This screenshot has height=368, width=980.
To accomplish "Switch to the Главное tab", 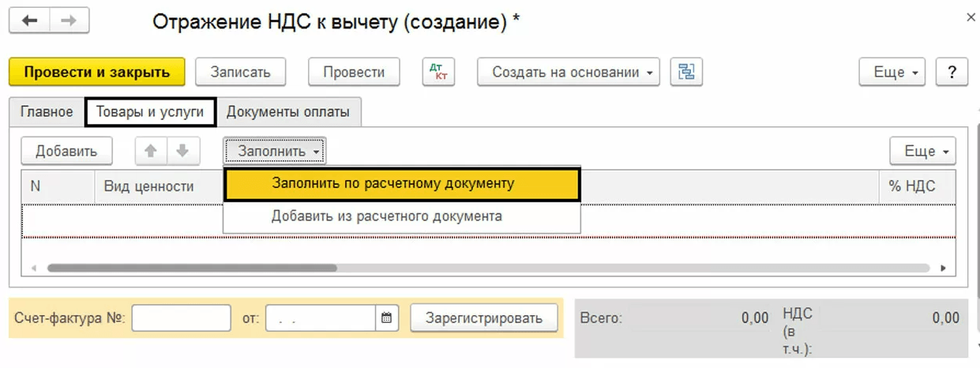I will [47, 112].
